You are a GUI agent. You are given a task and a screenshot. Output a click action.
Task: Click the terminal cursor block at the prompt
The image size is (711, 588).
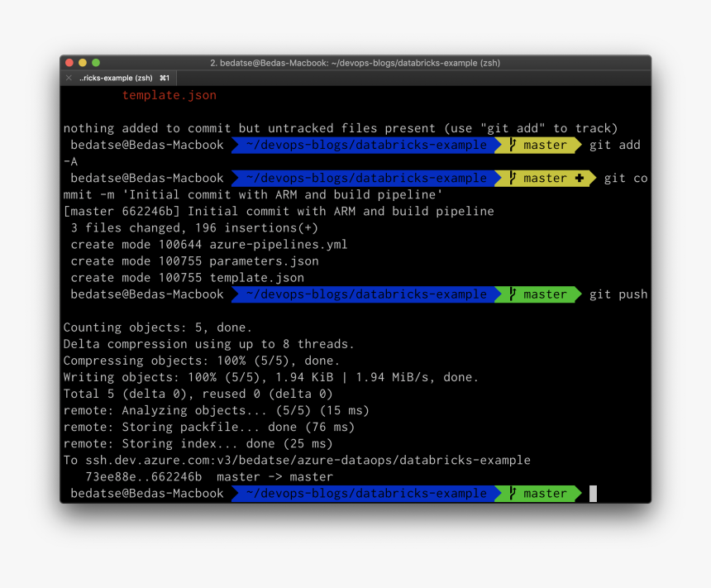[593, 494]
